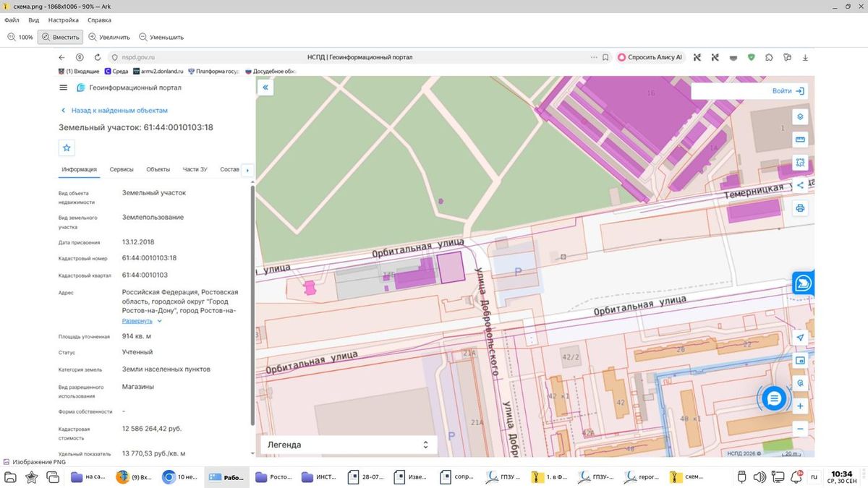Select the ruler measurement tool
This screenshot has height=488, width=868.
pos(800,140)
